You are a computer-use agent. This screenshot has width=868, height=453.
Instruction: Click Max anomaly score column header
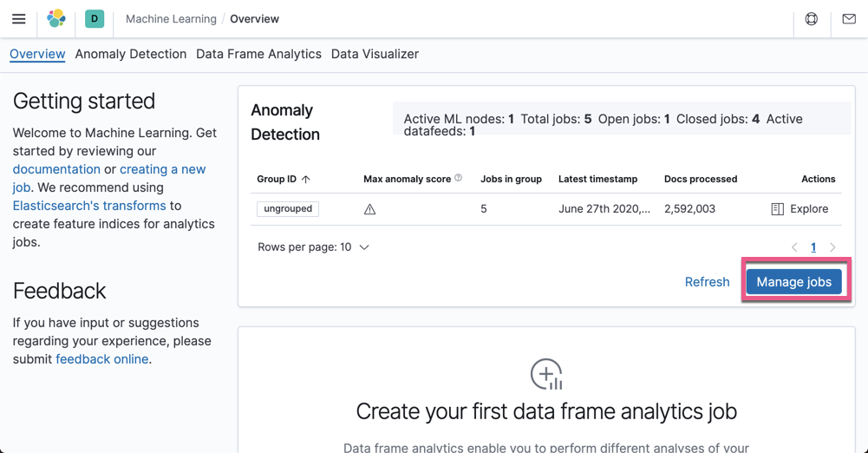click(407, 179)
